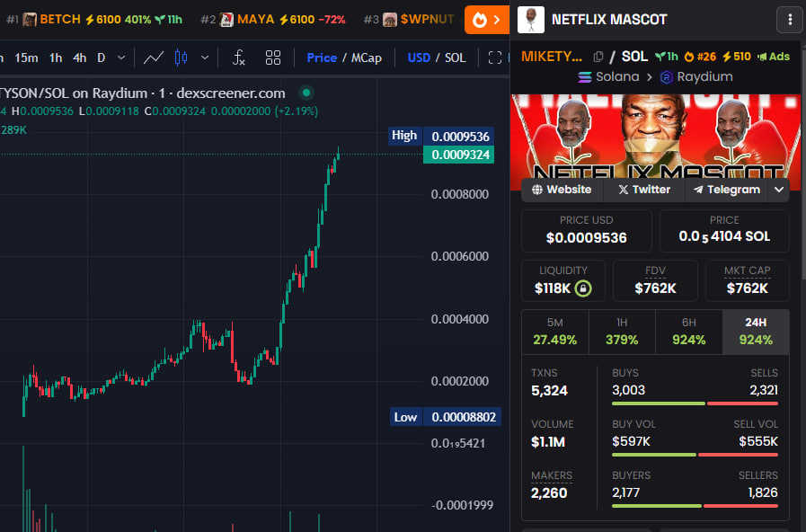Click the FDV $762K box
Screen dimensions: 806x532
(x=655, y=280)
